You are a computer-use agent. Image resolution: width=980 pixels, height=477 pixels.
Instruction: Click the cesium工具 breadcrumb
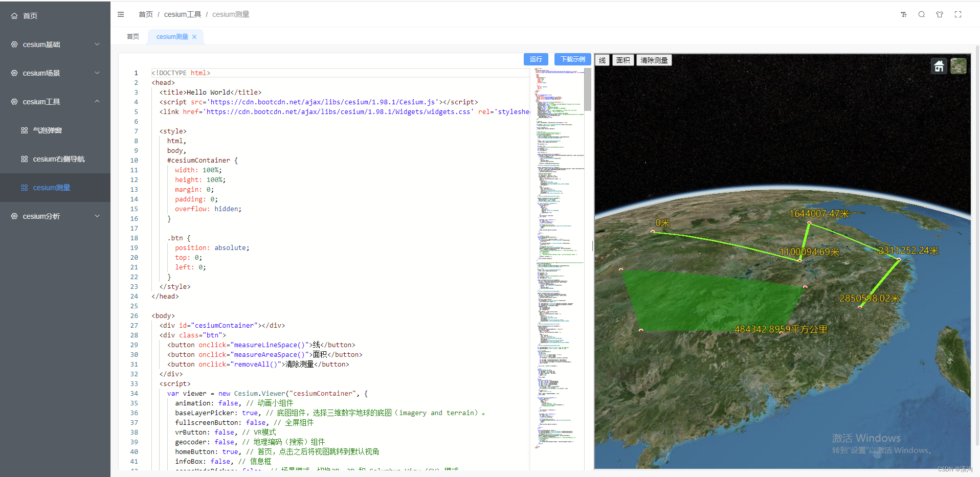183,14
